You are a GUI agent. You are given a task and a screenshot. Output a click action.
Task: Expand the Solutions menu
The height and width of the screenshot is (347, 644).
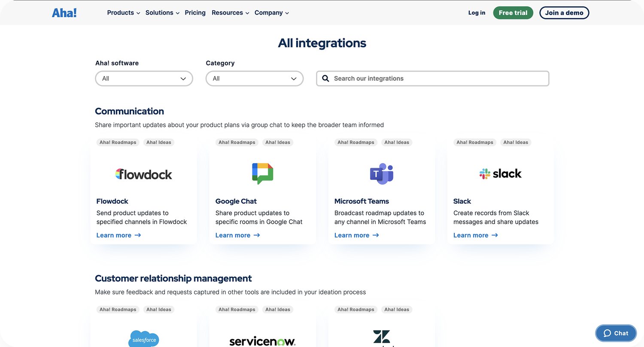tap(162, 13)
